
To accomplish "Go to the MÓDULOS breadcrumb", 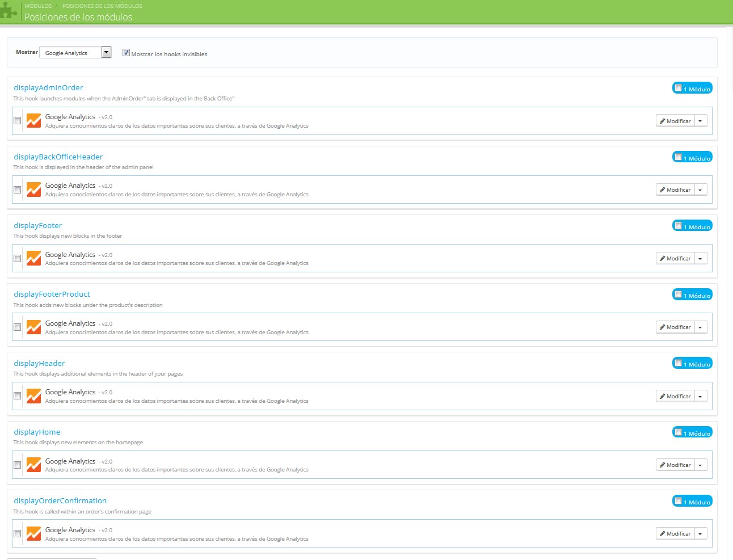I will 38,6.
